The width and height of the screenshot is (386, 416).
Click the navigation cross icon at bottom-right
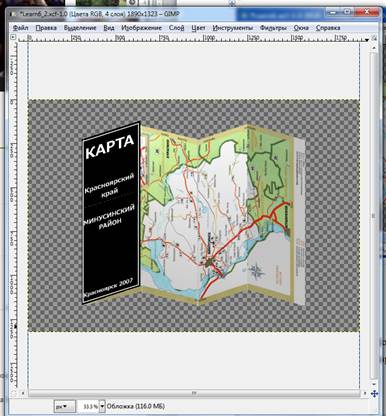pos(374,394)
